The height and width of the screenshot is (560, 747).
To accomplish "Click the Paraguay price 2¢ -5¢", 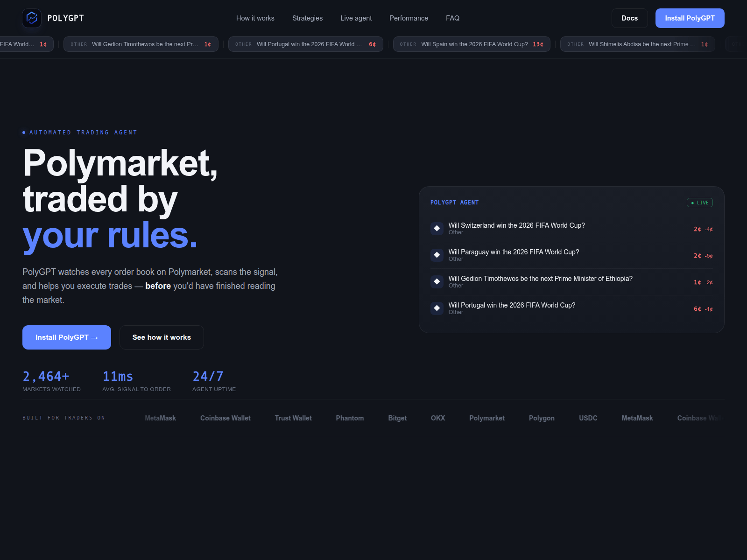I will tap(703, 256).
